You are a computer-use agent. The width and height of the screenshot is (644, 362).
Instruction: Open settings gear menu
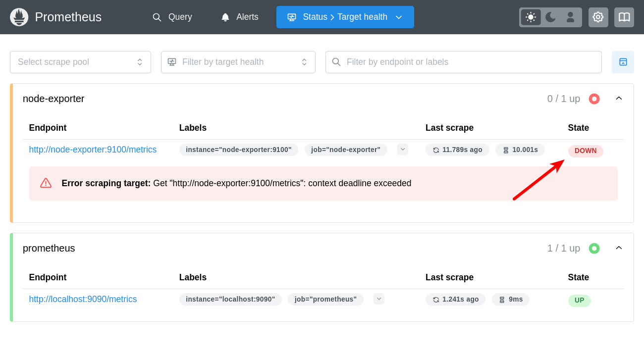598,17
